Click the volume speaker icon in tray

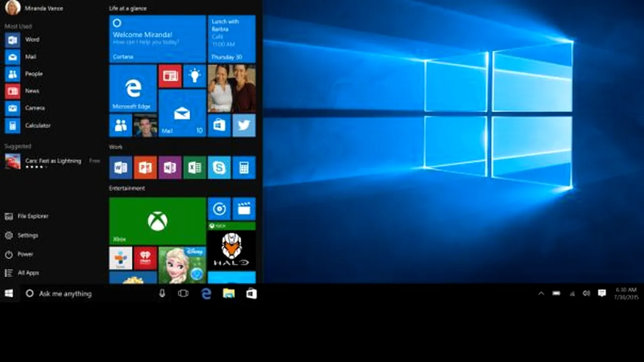586,294
